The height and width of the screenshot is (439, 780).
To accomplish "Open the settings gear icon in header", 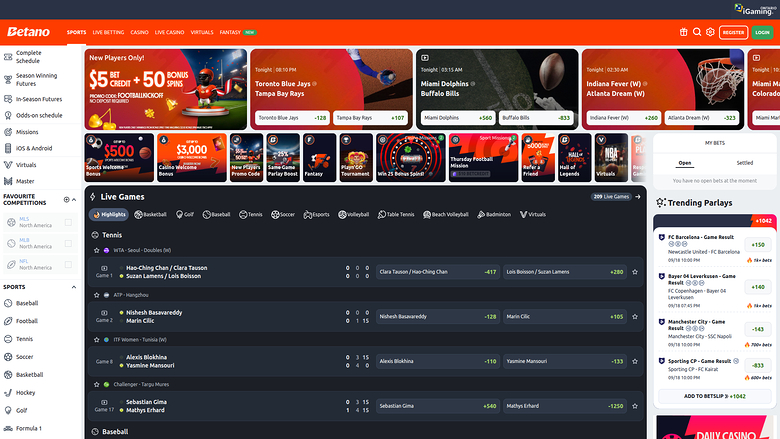I will click(710, 32).
